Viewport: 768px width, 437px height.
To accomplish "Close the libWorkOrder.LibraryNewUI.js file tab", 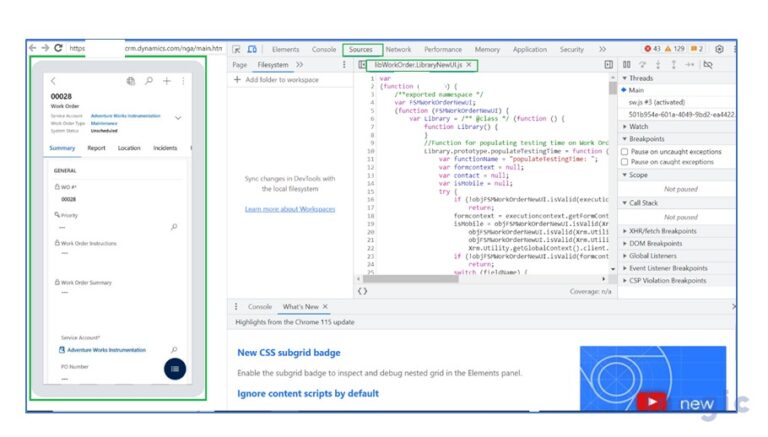I will (x=469, y=64).
